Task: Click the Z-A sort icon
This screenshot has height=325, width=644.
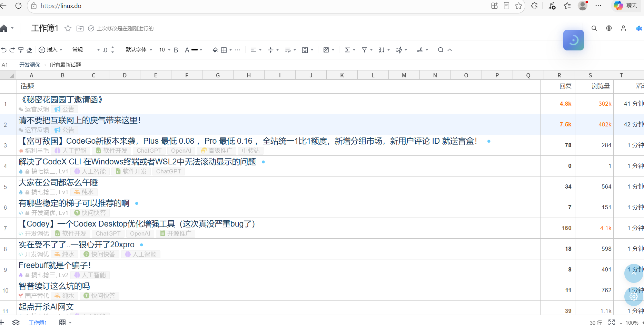Action: pos(382,50)
